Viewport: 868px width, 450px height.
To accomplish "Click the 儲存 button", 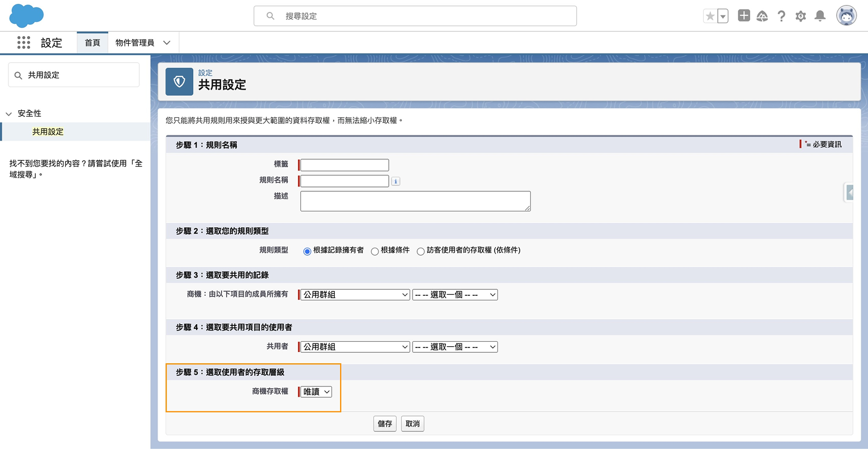I will [385, 424].
